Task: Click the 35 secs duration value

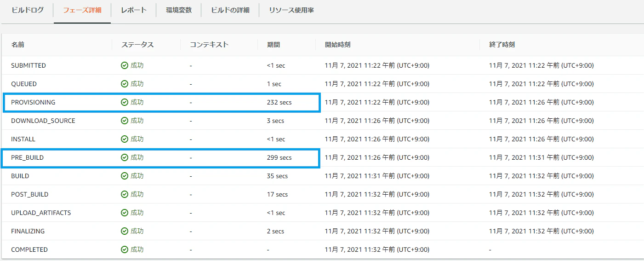Action: click(x=277, y=176)
